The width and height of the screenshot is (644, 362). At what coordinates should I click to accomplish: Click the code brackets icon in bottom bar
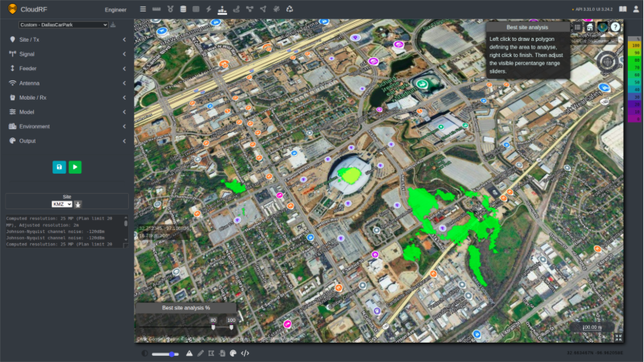click(245, 354)
